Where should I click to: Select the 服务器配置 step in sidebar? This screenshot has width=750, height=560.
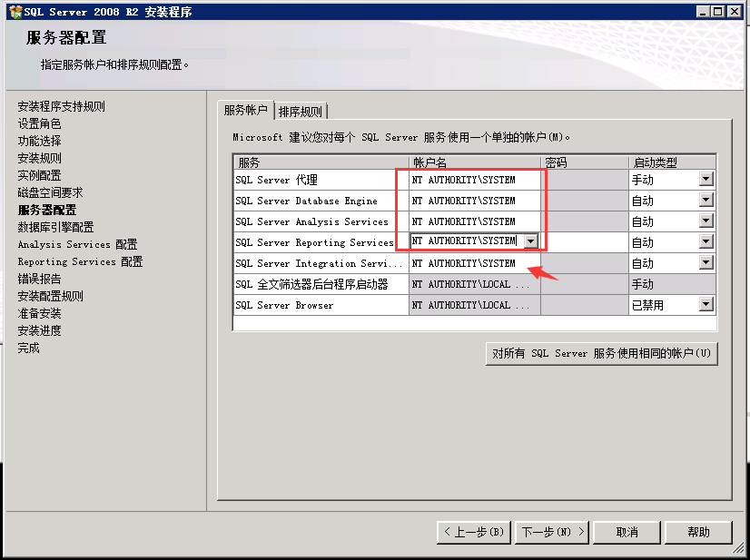(47, 210)
